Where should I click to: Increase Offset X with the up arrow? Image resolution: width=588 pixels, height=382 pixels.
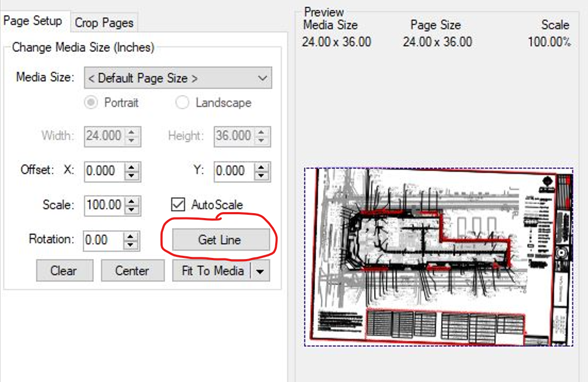pyautogui.click(x=132, y=167)
